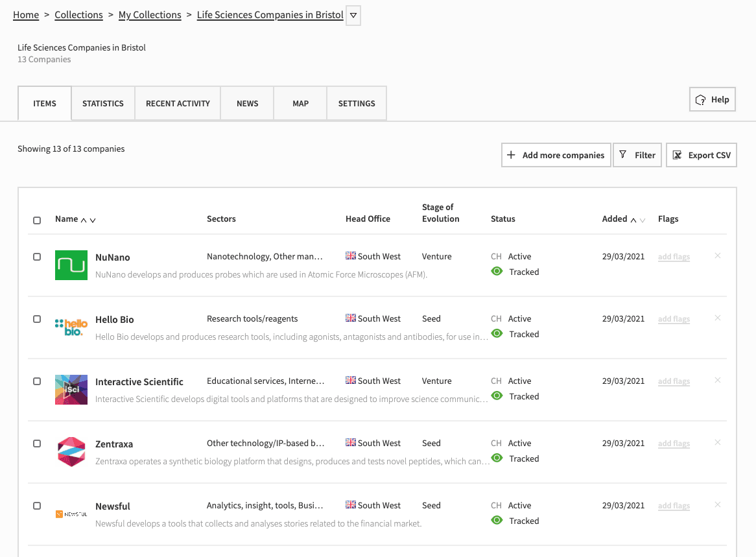Open Hello Bio company logo
This screenshot has width=756, height=557.
point(71,327)
